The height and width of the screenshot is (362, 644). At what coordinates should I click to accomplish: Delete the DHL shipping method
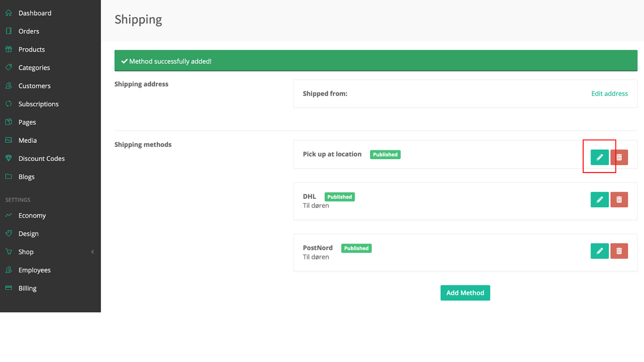point(619,200)
